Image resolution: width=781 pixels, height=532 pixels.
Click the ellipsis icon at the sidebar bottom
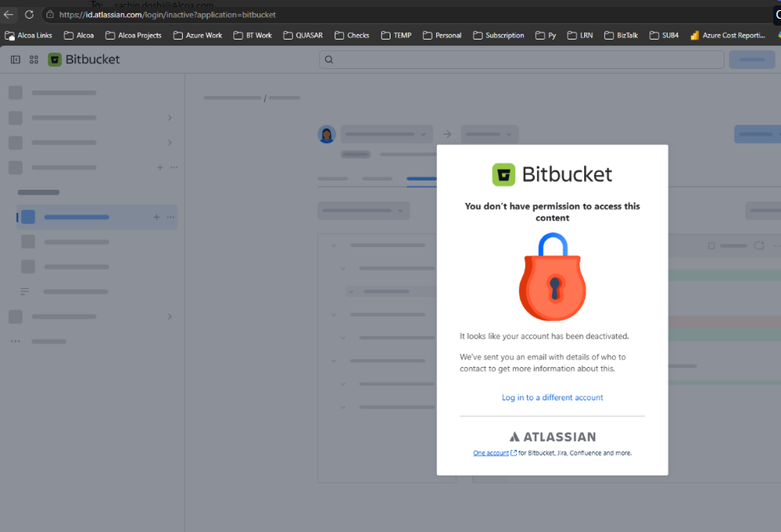coord(16,341)
